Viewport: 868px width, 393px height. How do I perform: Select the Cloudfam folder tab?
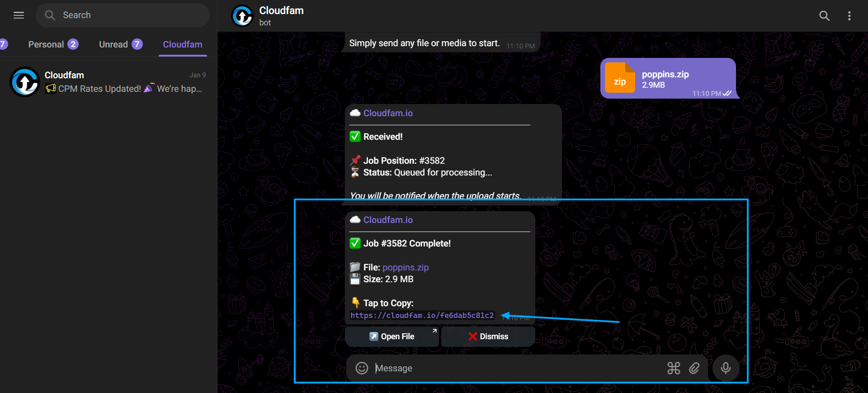(x=183, y=44)
